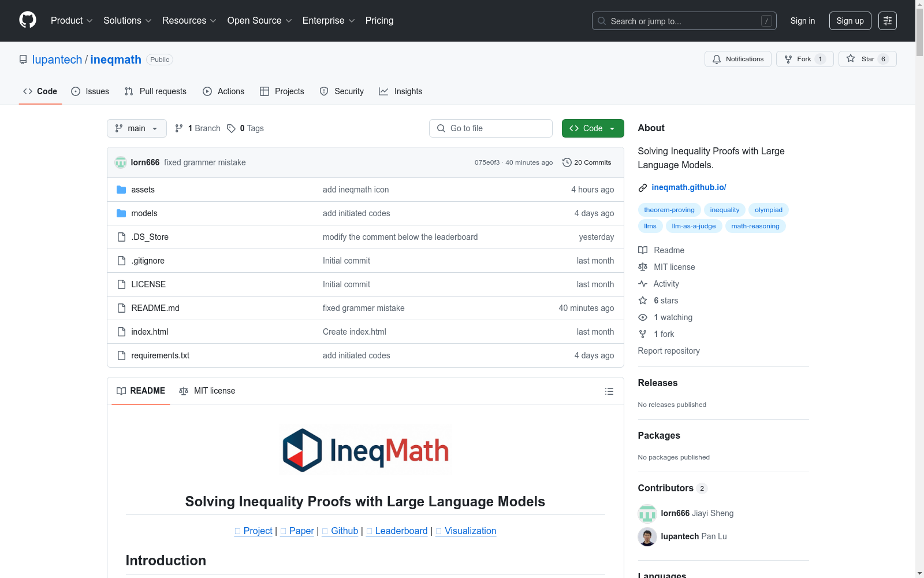Open the Leaderboard link in README
The image size is (924, 578).
397,531
